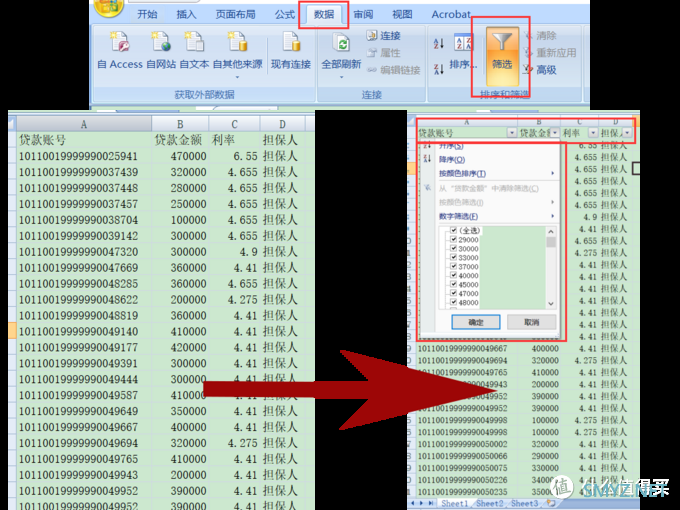Screen dimensions: 680x510
Task: Select the 数据 ribbon tab
Action: pyautogui.click(x=324, y=14)
